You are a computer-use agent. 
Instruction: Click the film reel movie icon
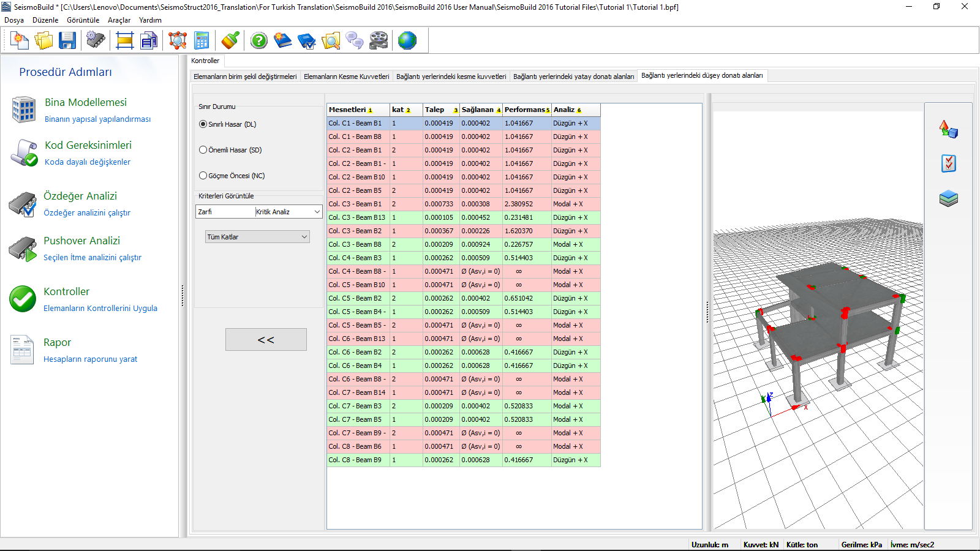tap(379, 41)
